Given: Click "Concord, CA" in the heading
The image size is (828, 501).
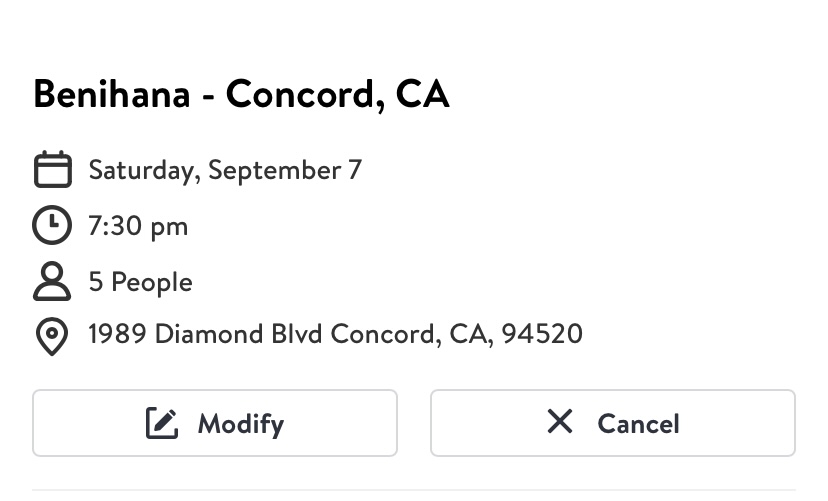Looking at the screenshot, I should point(337,94).
